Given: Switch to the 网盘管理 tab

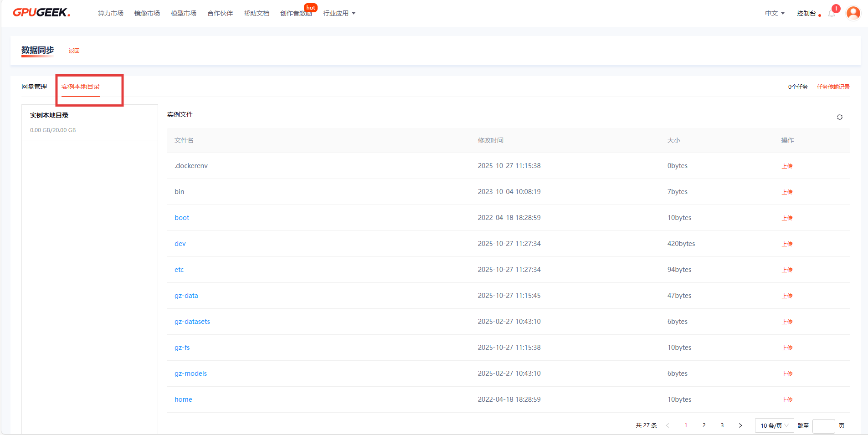Looking at the screenshot, I should (34, 87).
